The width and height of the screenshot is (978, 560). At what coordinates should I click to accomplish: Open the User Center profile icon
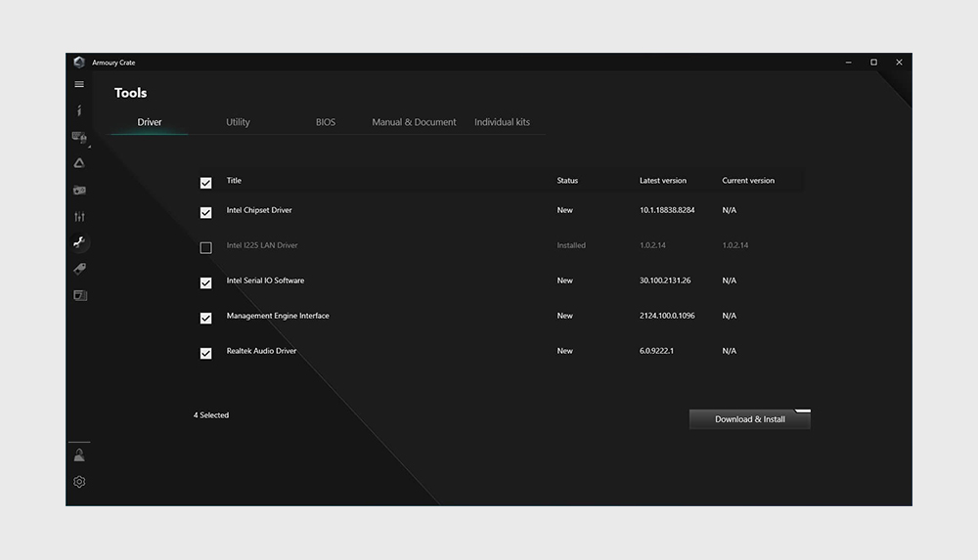[79, 455]
